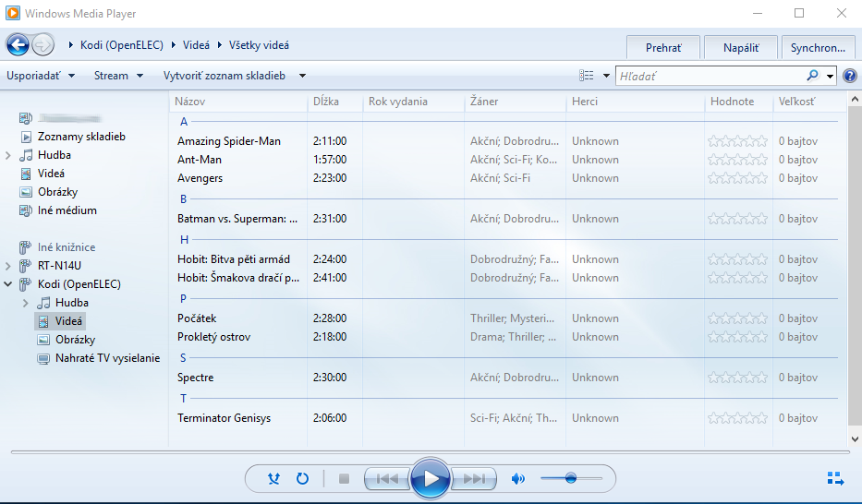Screen dimensions: 862x504
Task: Open the Help question mark icon
Action: point(849,76)
